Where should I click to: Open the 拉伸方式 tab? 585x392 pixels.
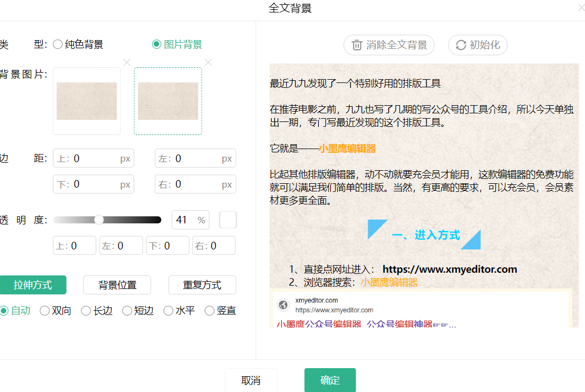[x=33, y=285]
